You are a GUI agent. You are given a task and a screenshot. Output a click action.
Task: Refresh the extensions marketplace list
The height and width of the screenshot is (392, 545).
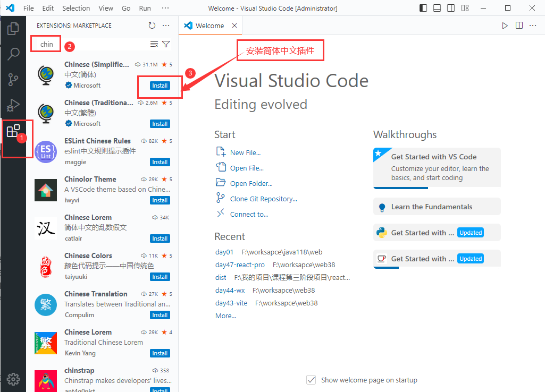click(152, 25)
